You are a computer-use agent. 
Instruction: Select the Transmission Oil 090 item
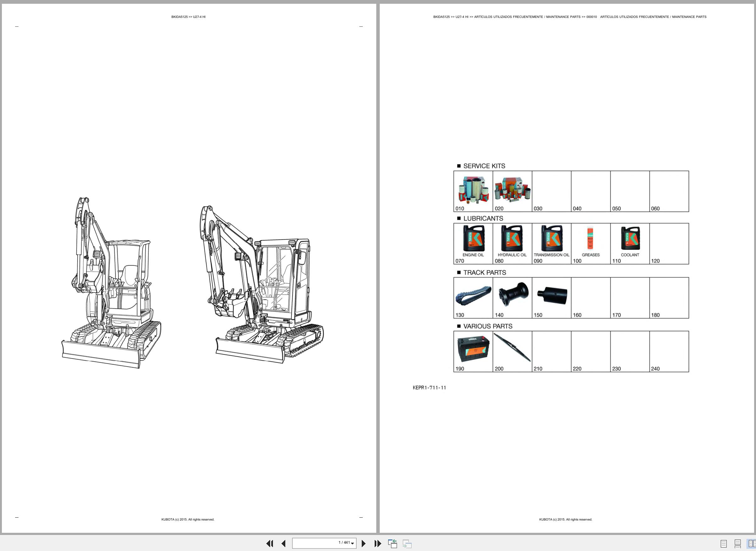point(551,243)
